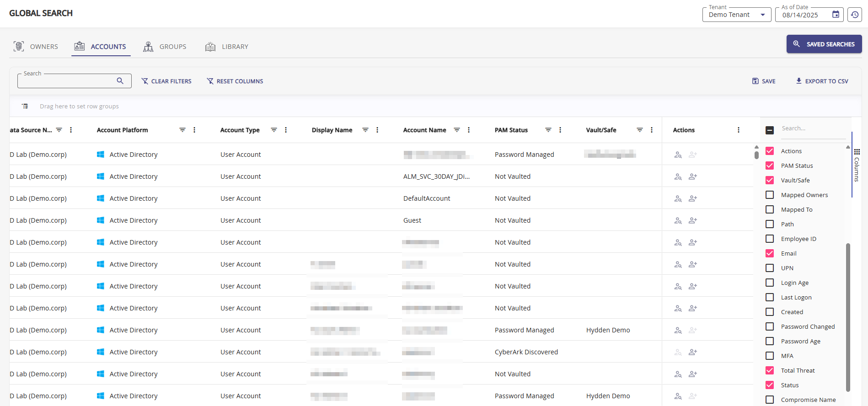
Task: Open the Actions column menu dots
Action: (739, 130)
